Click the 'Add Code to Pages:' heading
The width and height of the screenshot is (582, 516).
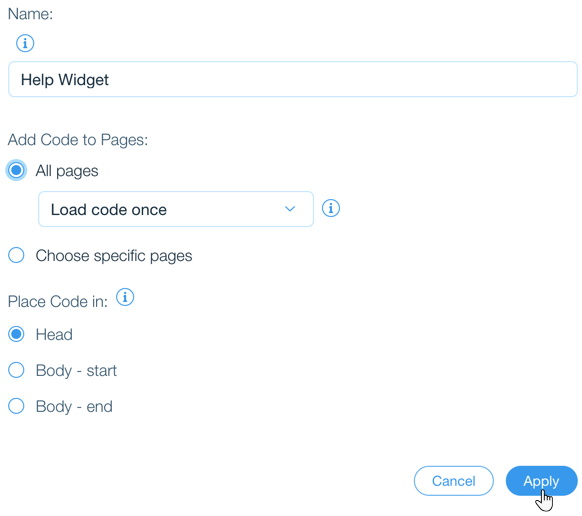click(78, 140)
